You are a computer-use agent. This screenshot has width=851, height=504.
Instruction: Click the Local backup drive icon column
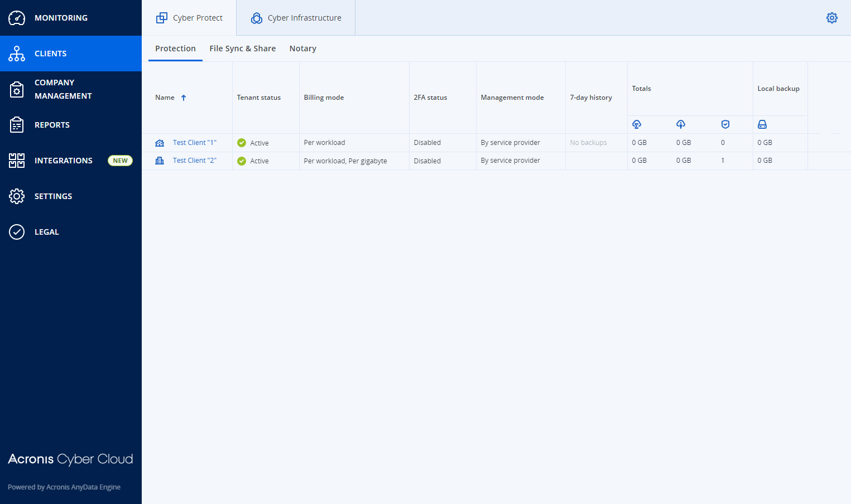point(762,124)
